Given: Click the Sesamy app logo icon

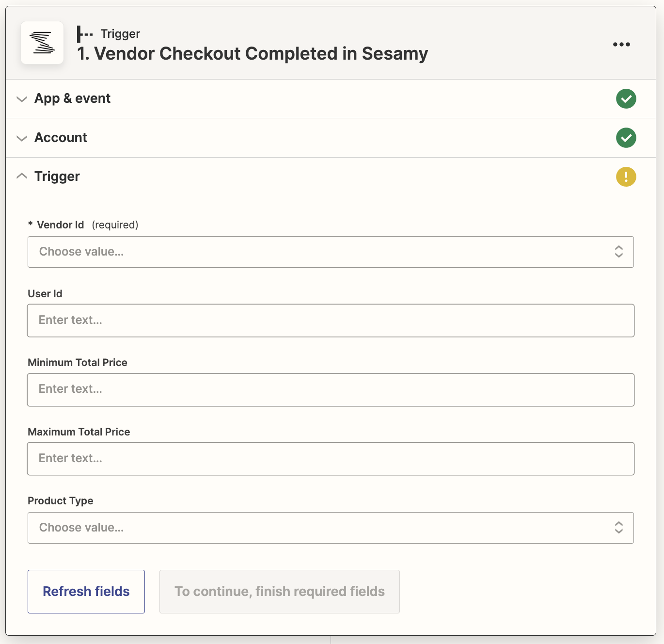Looking at the screenshot, I should [42, 43].
